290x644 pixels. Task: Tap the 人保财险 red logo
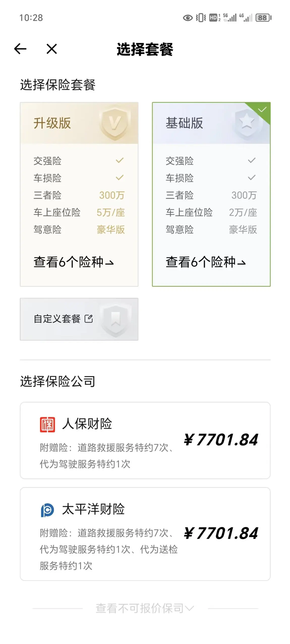pyautogui.click(x=47, y=425)
